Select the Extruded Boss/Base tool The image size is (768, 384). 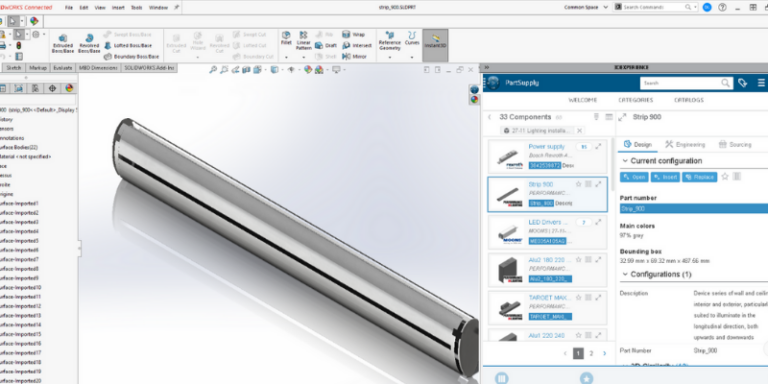pyautogui.click(x=63, y=43)
